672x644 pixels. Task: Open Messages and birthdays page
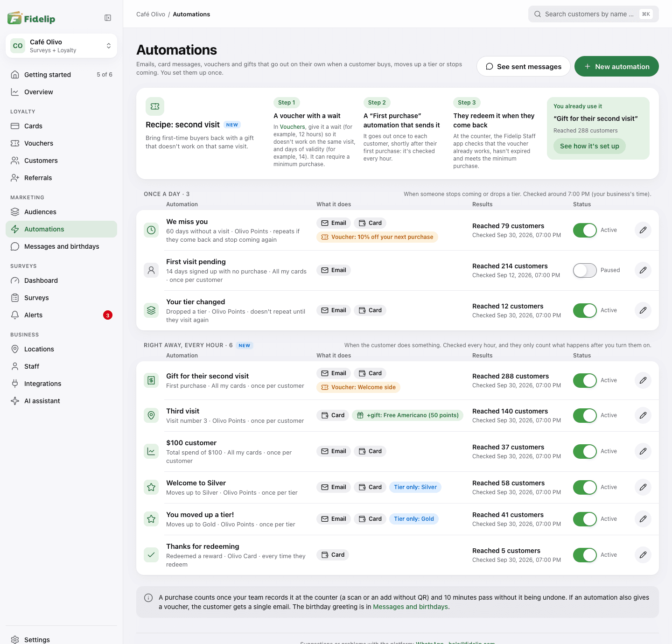[x=61, y=246]
